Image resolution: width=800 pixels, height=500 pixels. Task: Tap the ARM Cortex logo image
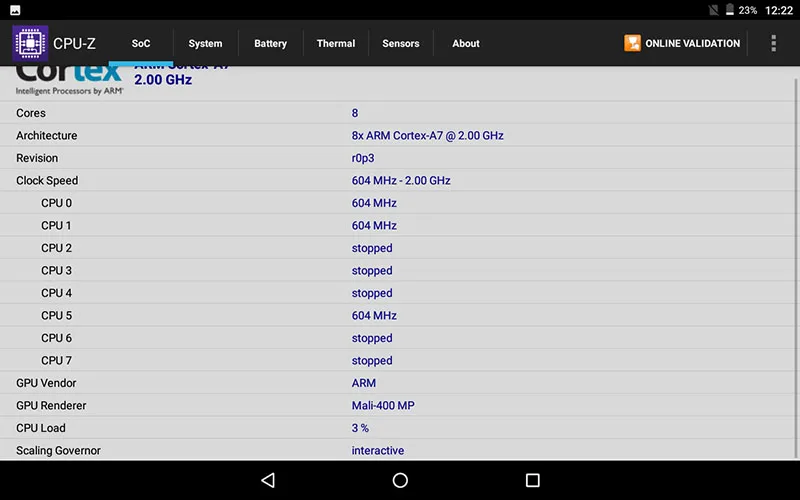(x=69, y=80)
